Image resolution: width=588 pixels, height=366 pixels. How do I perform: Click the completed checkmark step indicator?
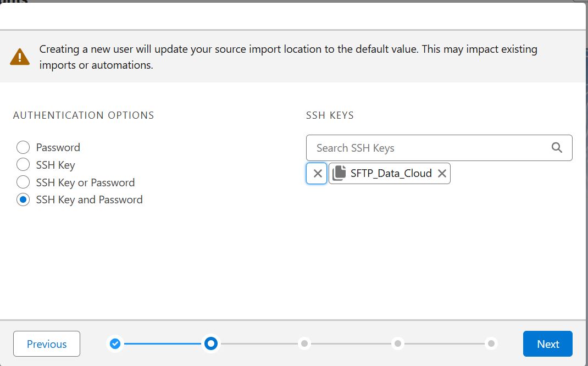(x=115, y=343)
